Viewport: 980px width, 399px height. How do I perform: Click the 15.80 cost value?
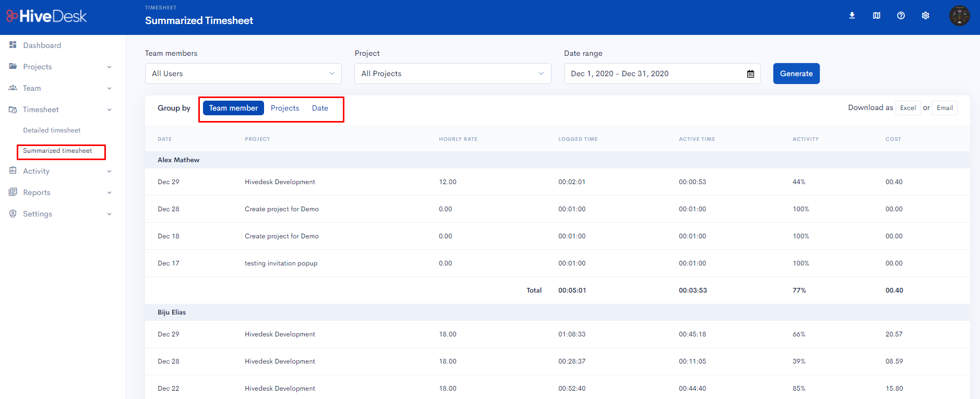click(x=894, y=389)
